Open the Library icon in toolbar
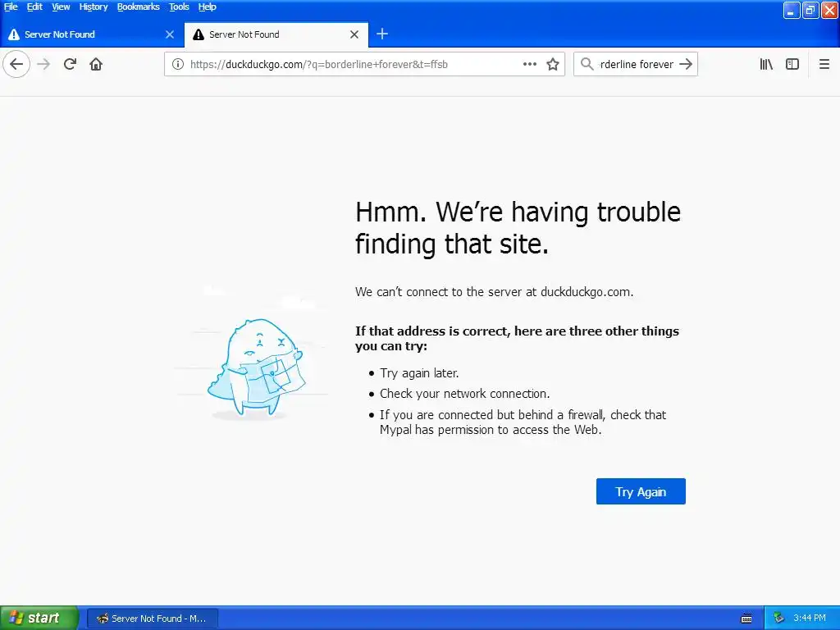This screenshot has height=630, width=840. click(766, 64)
